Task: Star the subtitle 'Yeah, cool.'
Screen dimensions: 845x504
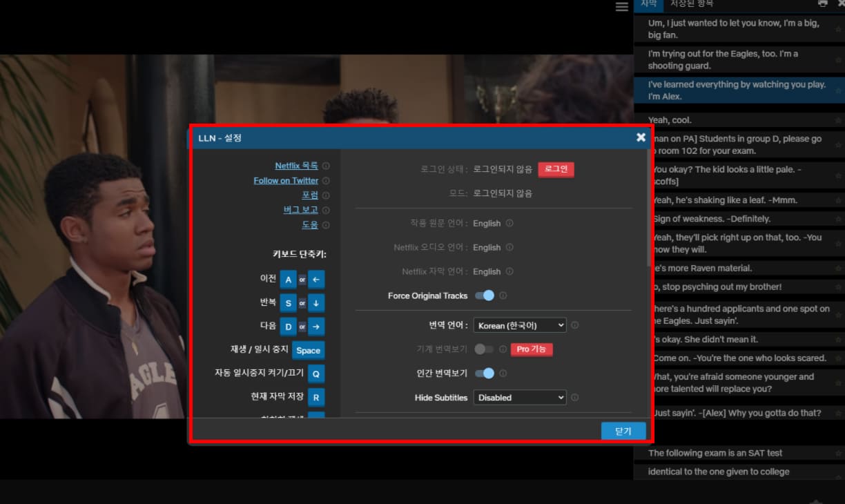Action: 839,120
